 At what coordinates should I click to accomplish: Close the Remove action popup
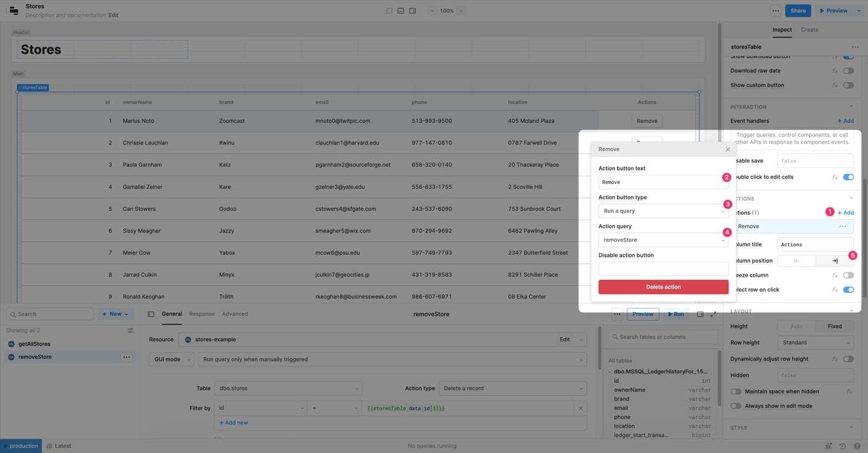point(728,150)
